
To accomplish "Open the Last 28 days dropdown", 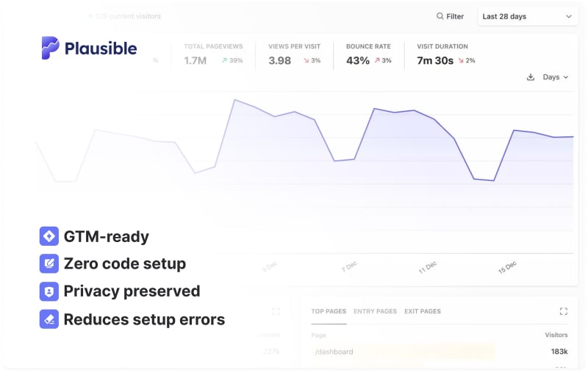I will (x=526, y=16).
